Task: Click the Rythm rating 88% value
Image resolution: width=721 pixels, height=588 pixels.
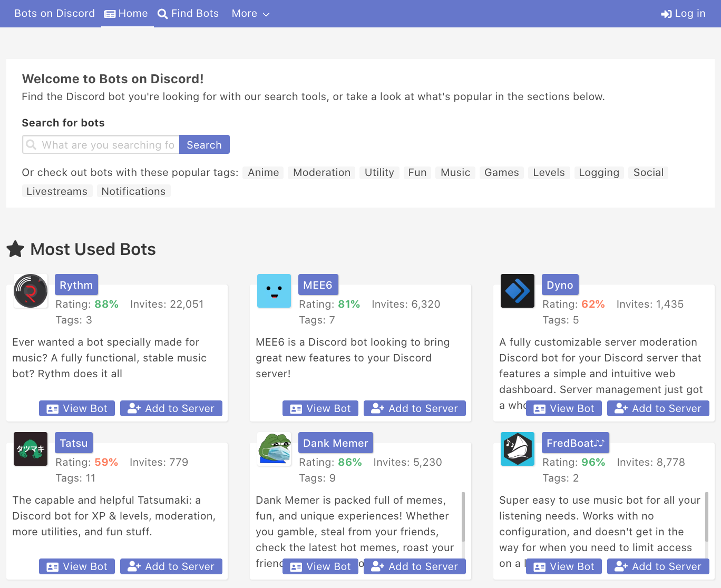Action: [x=106, y=304]
